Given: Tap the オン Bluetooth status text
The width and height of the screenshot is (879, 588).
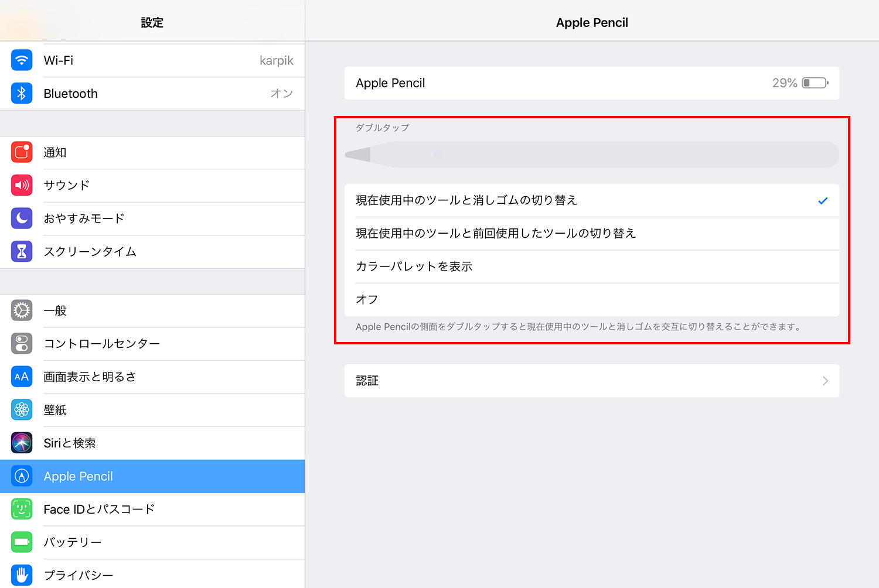Looking at the screenshot, I should (x=282, y=94).
